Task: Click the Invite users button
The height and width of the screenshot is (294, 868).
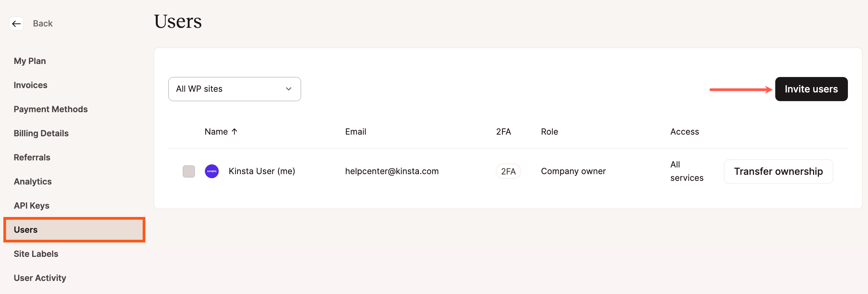Action: coord(811,89)
